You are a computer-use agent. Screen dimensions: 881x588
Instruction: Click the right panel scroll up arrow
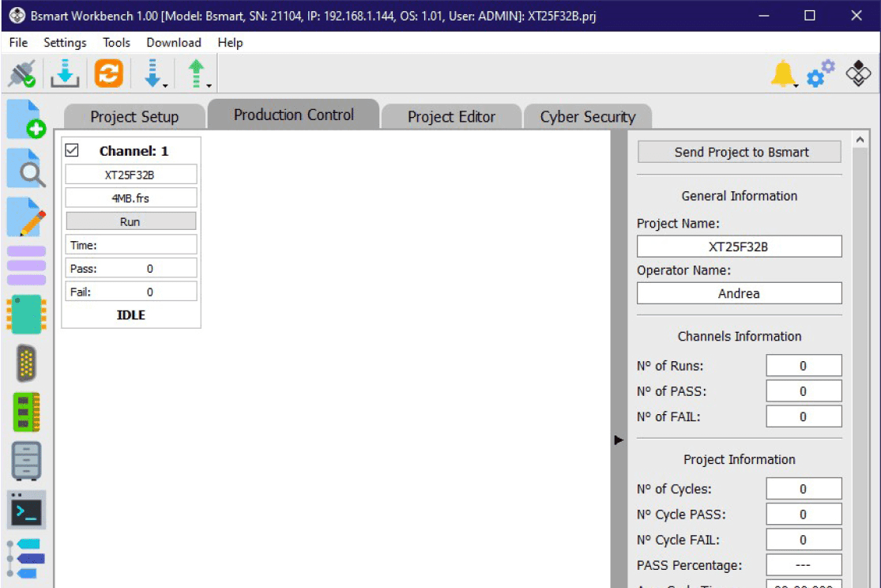pos(860,139)
